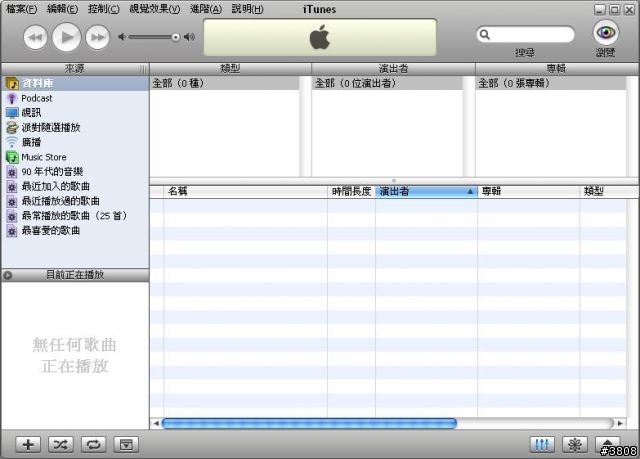Open the 檔案(F) menu
The image size is (640, 459).
[x=22, y=9]
